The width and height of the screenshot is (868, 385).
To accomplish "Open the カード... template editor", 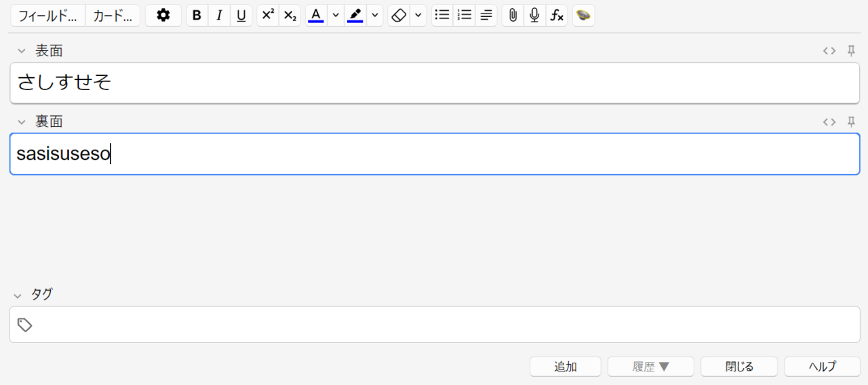I will coord(113,16).
